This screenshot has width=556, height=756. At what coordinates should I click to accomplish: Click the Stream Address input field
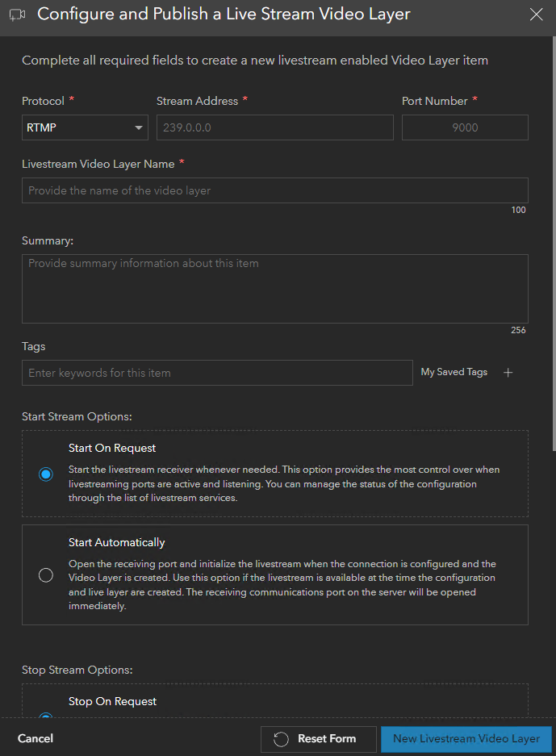pyautogui.click(x=274, y=127)
